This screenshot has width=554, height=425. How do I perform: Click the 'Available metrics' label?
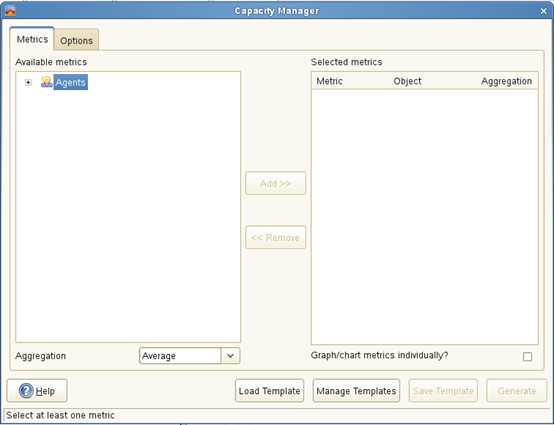click(51, 62)
